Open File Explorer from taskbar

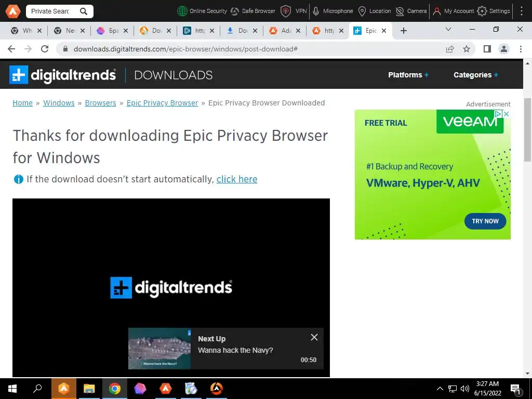89,389
